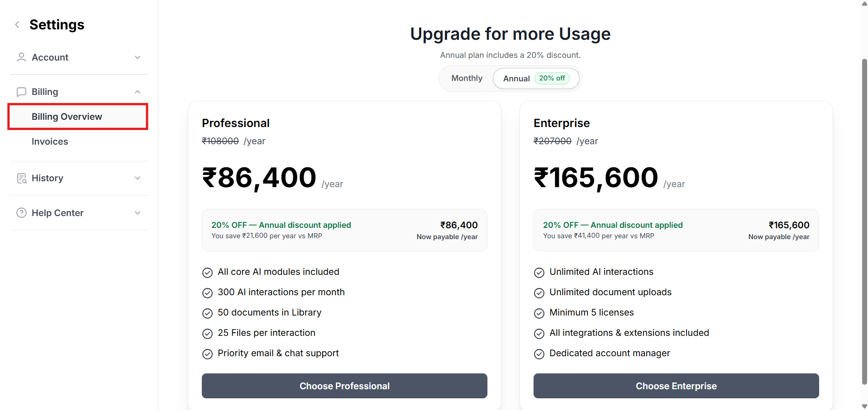
Task: Click checkmark icon beside 'All core AI modules'
Action: point(207,273)
